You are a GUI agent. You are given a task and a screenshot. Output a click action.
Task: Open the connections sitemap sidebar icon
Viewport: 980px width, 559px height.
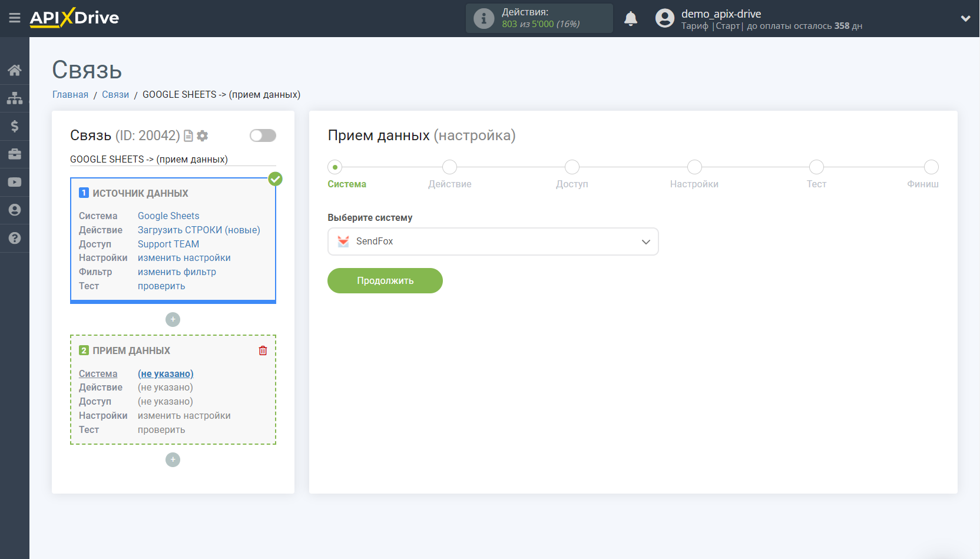15,98
